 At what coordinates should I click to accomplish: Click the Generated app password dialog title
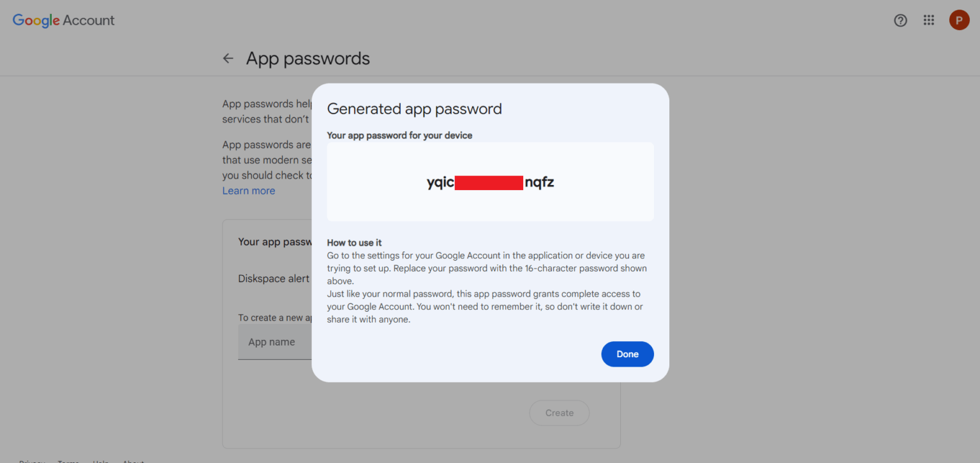414,109
